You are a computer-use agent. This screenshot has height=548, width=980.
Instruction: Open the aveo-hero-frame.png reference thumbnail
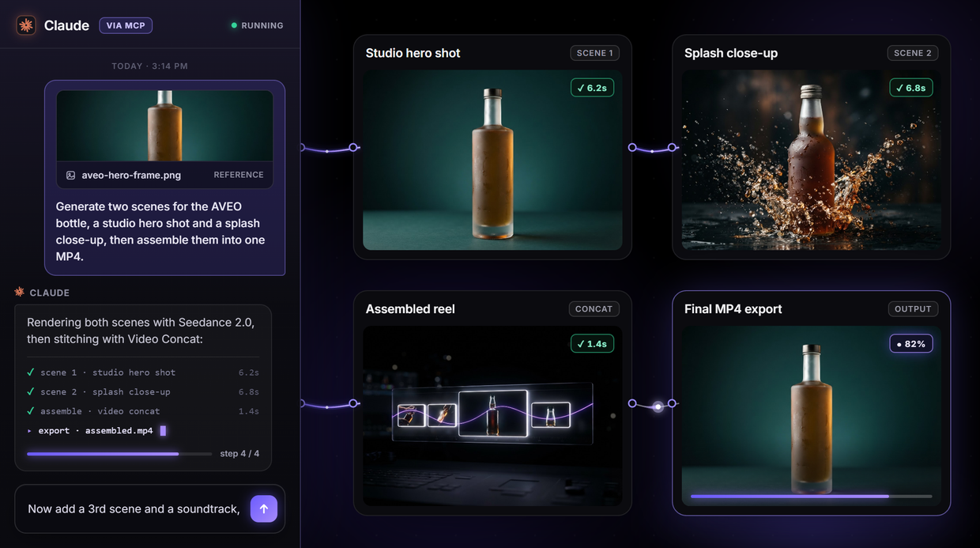pyautogui.click(x=164, y=126)
